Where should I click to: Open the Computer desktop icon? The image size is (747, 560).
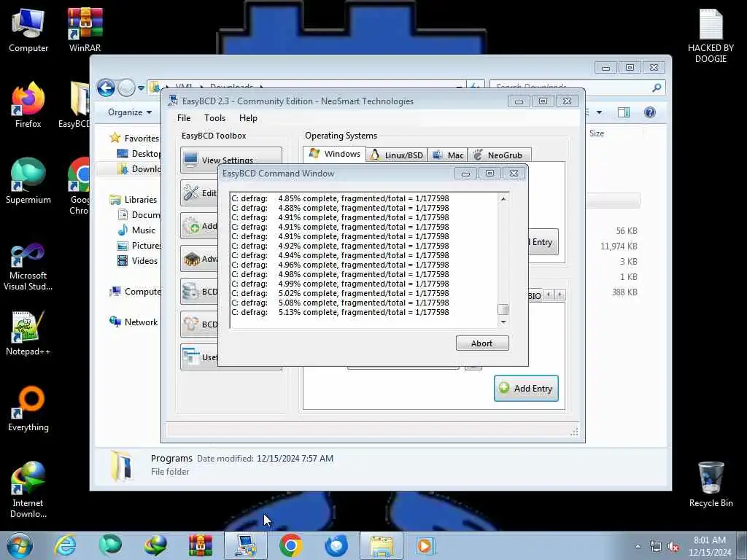tap(28, 31)
